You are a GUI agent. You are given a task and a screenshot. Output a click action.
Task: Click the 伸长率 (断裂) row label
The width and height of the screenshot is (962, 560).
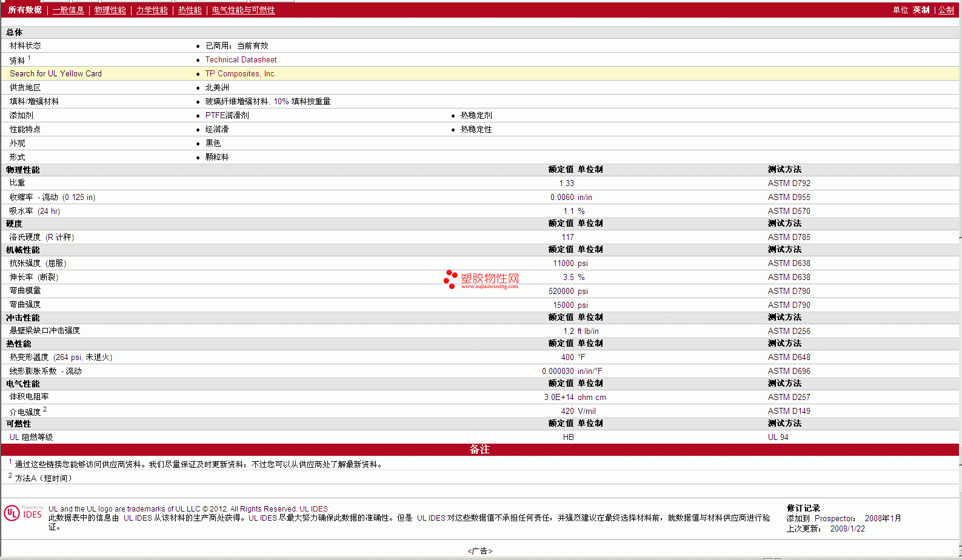(x=34, y=277)
